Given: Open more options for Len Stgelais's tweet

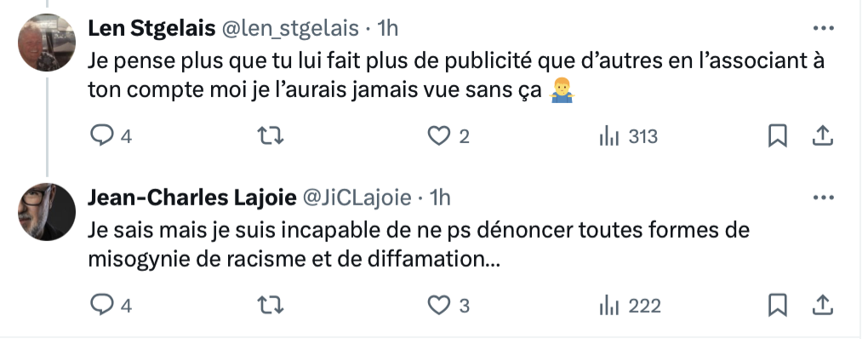Looking at the screenshot, I should pyautogui.click(x=823, y=28).
